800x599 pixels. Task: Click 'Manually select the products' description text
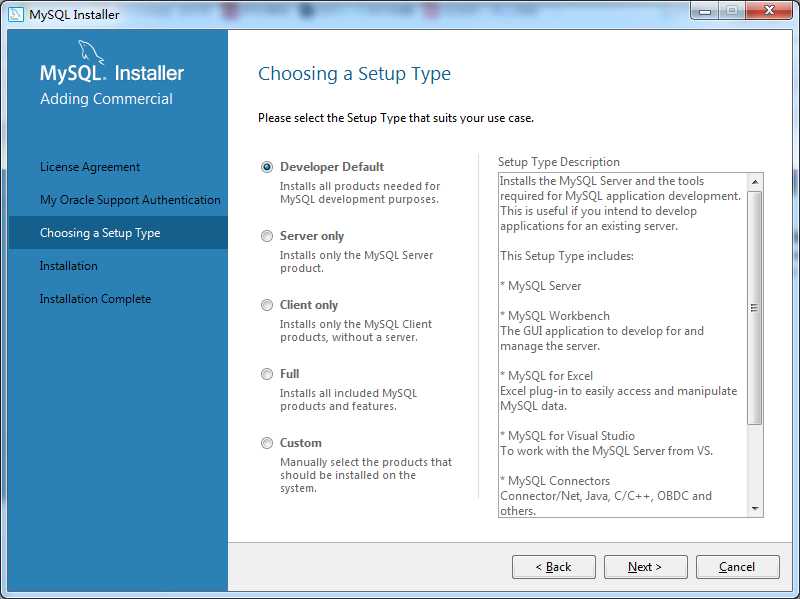point(366,475)
